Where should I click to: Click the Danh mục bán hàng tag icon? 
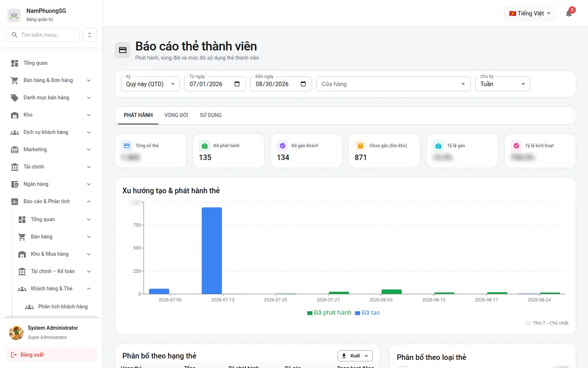[15, 98]
